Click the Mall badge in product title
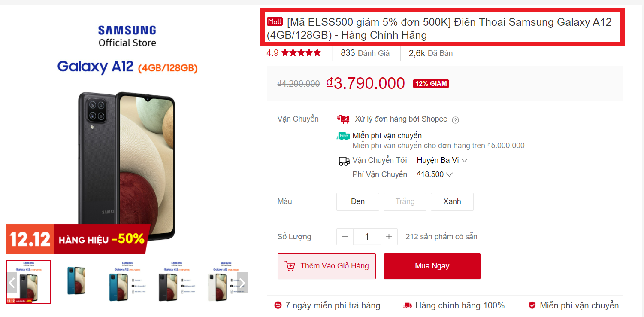644x317 pixels. (275, 21)
